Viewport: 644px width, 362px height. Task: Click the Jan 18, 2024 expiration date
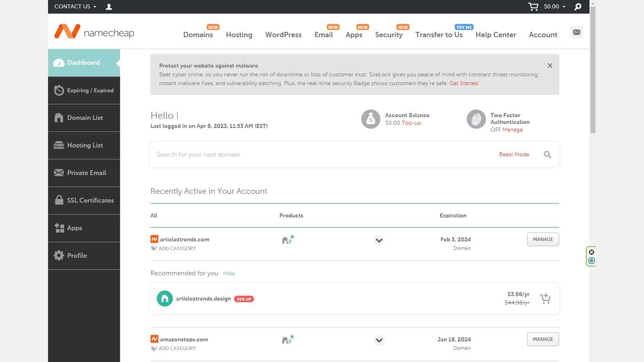point(454,339)
